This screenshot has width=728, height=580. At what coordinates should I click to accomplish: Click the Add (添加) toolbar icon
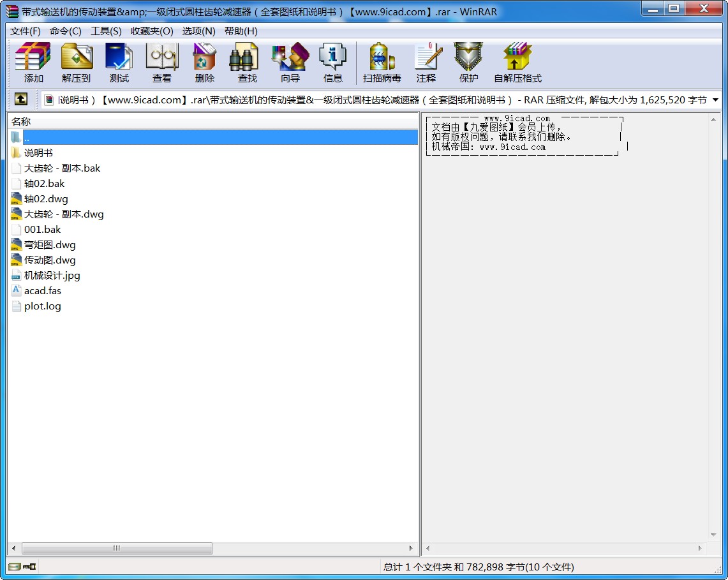(33, 62)
